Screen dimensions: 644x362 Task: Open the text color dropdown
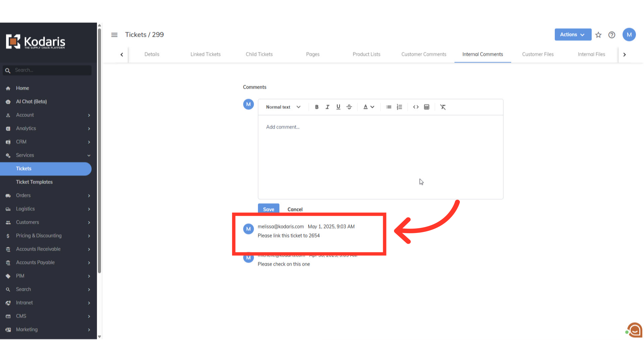pyautogui.click(x=369, y=107)
